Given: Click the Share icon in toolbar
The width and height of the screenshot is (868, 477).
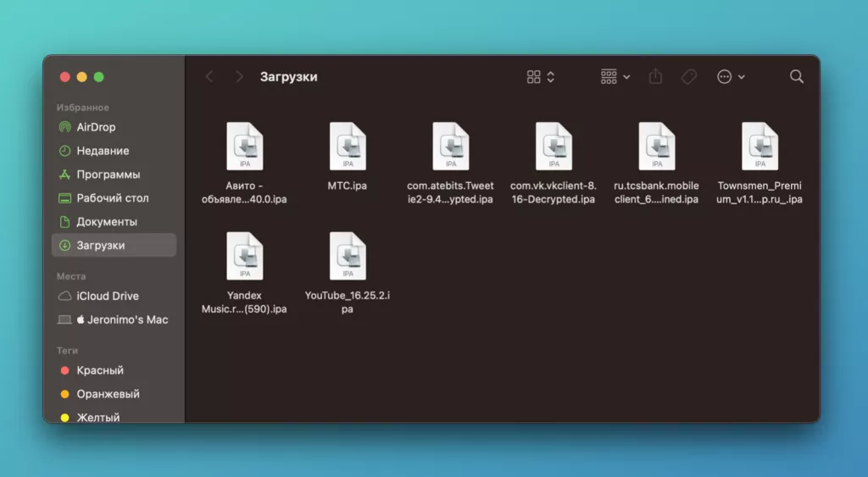Looking at the screenshot, I should (x=655, y=76).
